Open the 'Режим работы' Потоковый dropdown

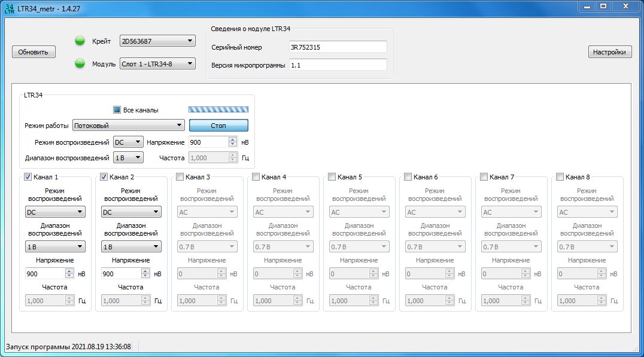click(129, 125)
